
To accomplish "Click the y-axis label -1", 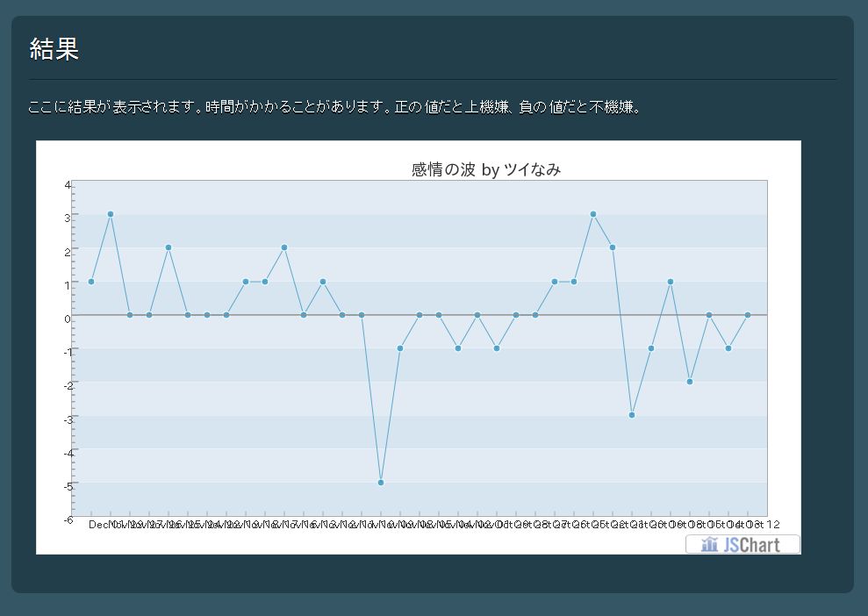I will point(68,352).
